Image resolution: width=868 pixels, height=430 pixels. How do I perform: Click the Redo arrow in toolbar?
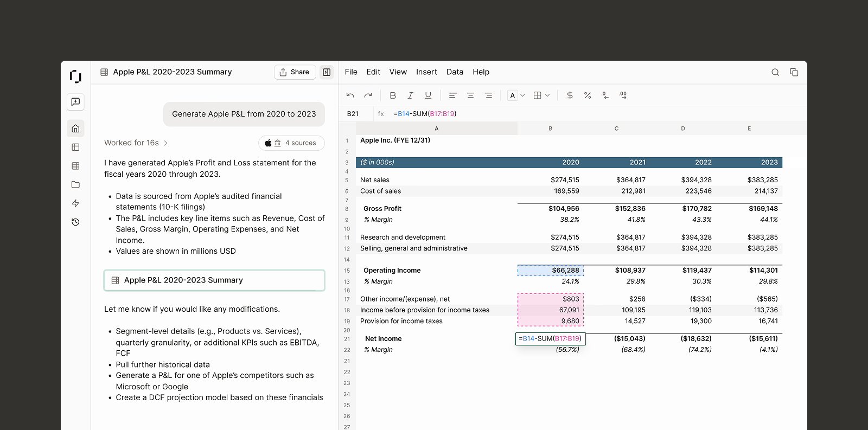[368, 95]
